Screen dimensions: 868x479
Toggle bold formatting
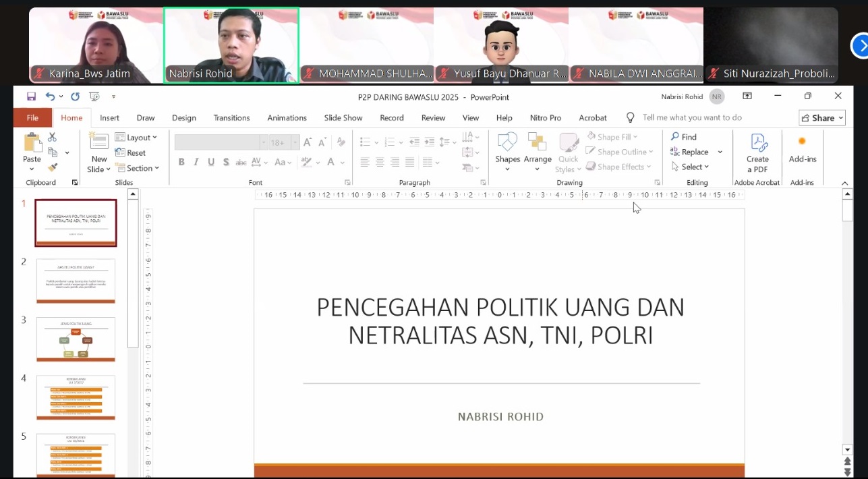tap(181, 162)
